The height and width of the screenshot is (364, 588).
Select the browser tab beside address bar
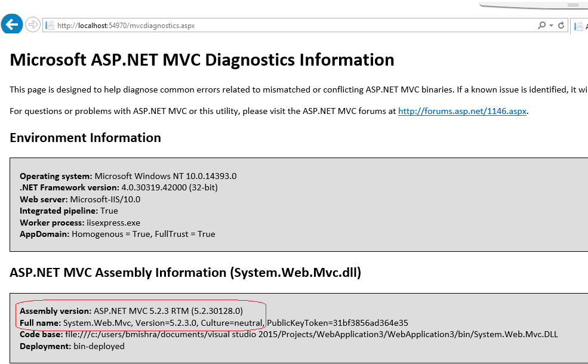[580, 26]
